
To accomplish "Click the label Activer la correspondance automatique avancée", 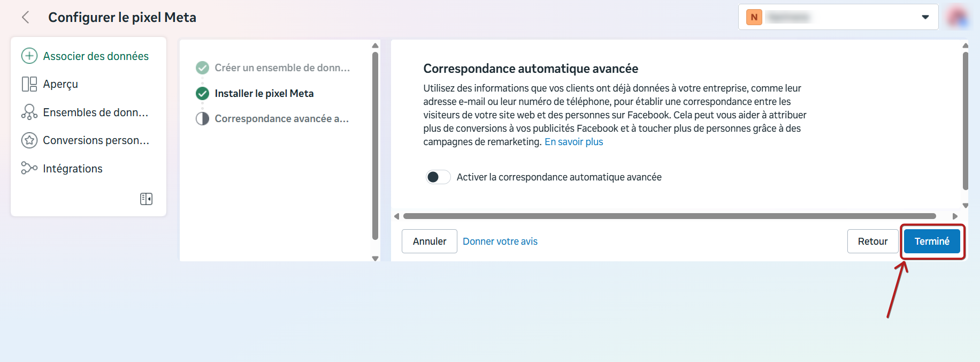I will [x=559, y=177].
